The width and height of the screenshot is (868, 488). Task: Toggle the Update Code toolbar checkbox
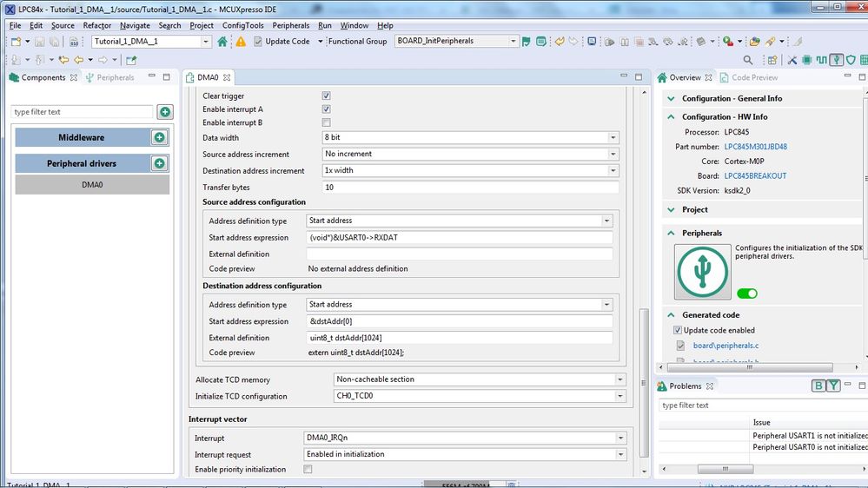click(x=258, y=42)
